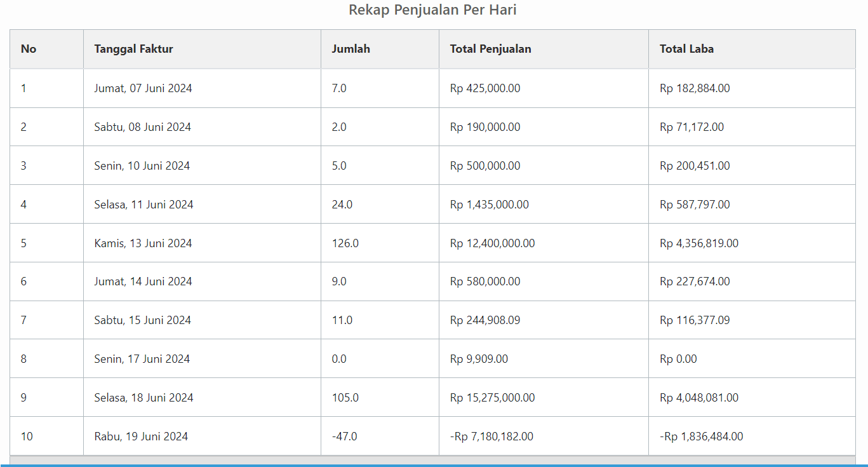
Task: Click the Rp 0.00 profit cell
Action: [x=678, y=359]
